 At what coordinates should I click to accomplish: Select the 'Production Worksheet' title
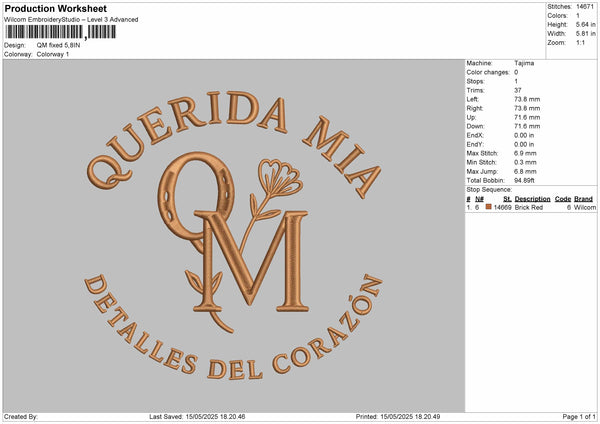(56, 8)
